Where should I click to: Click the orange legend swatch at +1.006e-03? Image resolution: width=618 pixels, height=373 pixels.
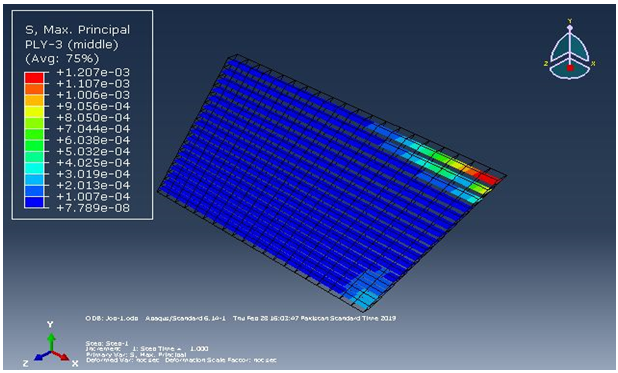pos(34,89)
